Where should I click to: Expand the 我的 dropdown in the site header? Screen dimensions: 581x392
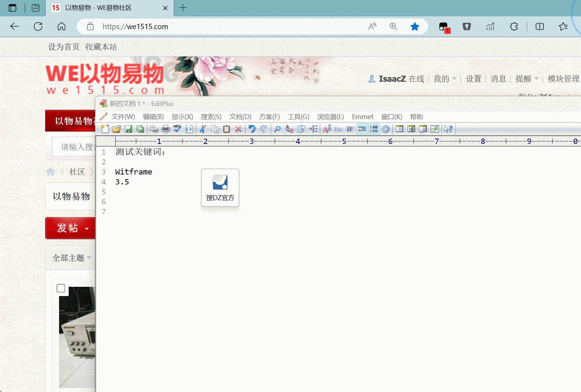tap(445, 79)
